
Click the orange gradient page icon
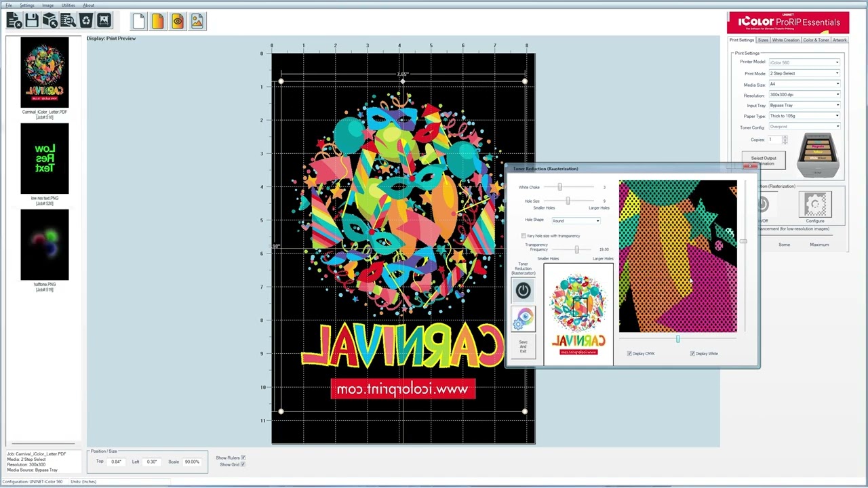pos(158,22)
